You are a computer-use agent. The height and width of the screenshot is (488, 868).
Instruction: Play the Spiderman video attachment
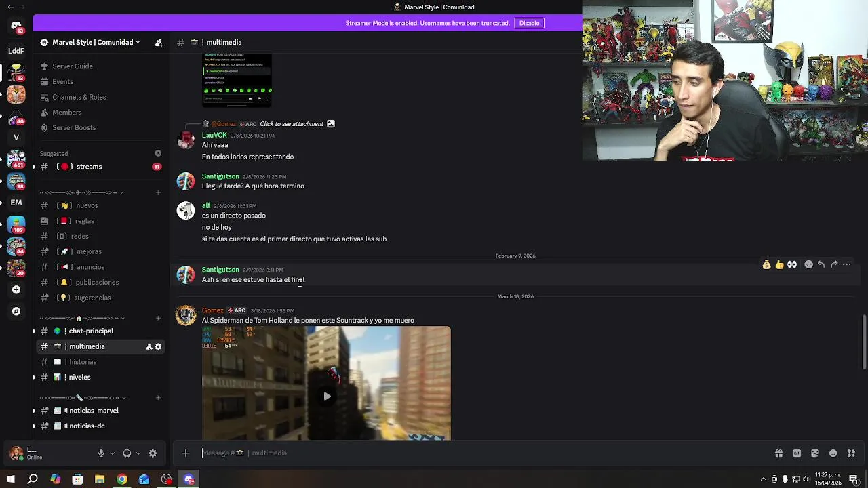[x=327, y=396]
